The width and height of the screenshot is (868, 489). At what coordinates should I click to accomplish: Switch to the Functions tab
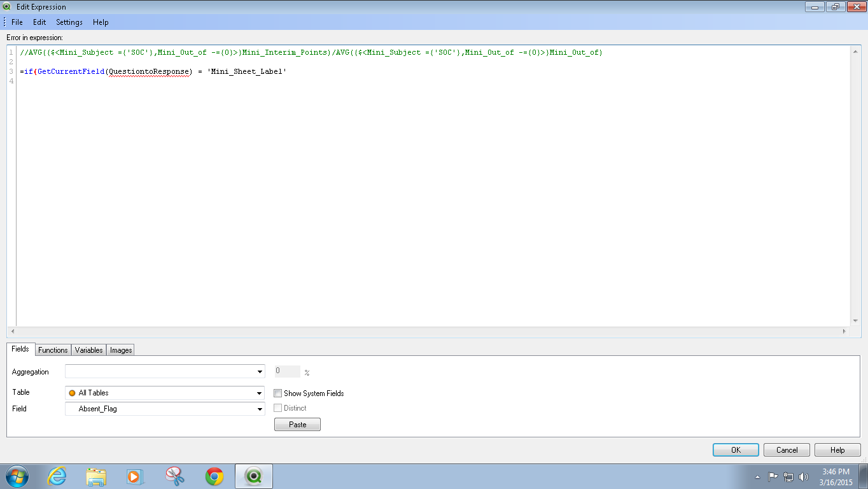point(53,350)
